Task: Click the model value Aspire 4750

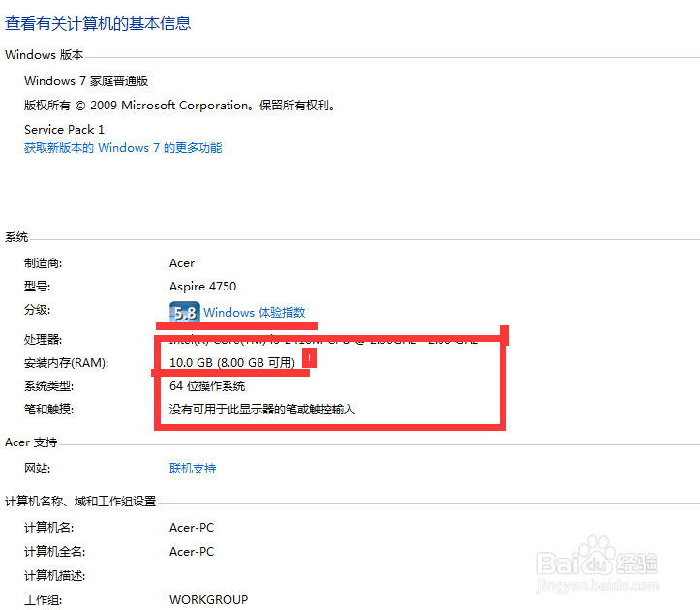Action: [202, 287]
